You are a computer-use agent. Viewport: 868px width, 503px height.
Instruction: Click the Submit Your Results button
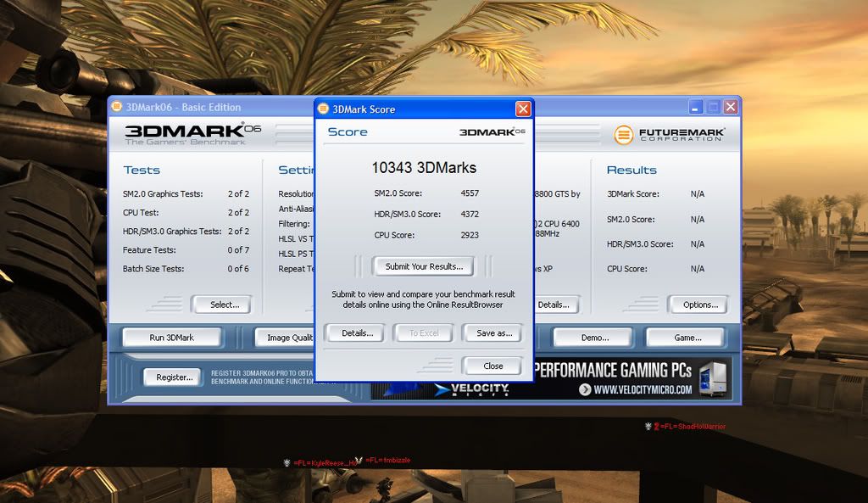point(424,266)
